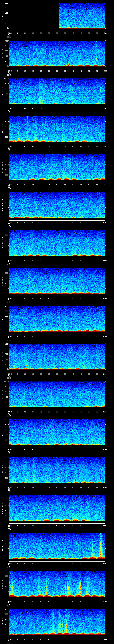Click the 21:19:00 start time label
This screenshot has height=644, width=114.
pos(9,601)
